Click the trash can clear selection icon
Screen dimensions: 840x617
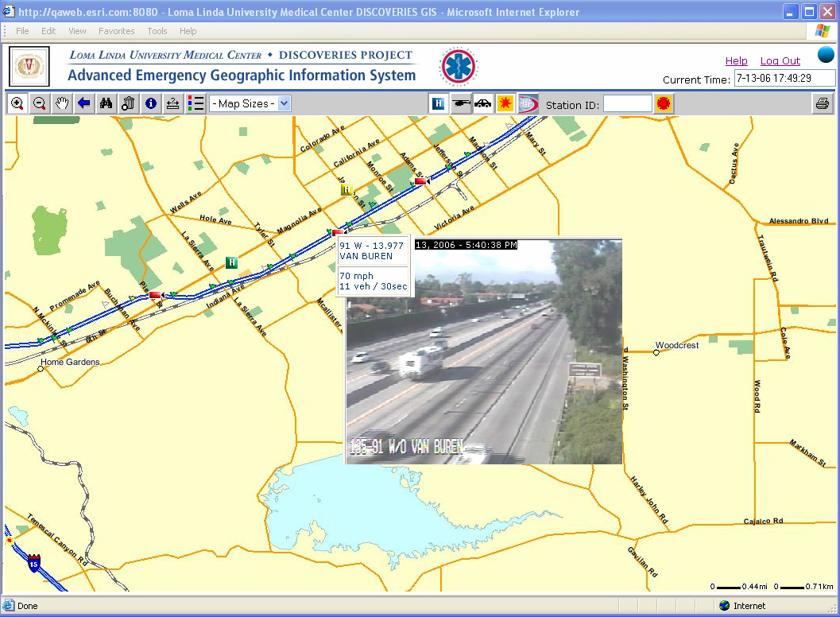pyautogui.click(x=129, y=103)
